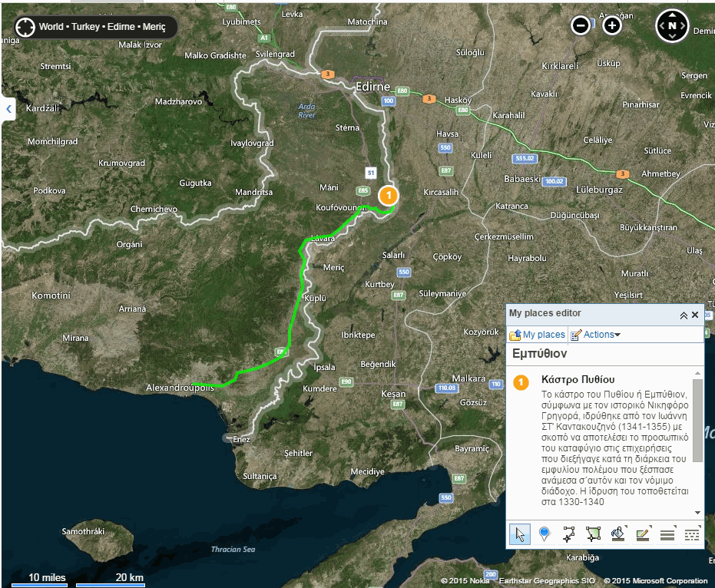The width and height of the screenshot is (715, 588).
Task: Close the My places editor panel
Action: [695, 315]
